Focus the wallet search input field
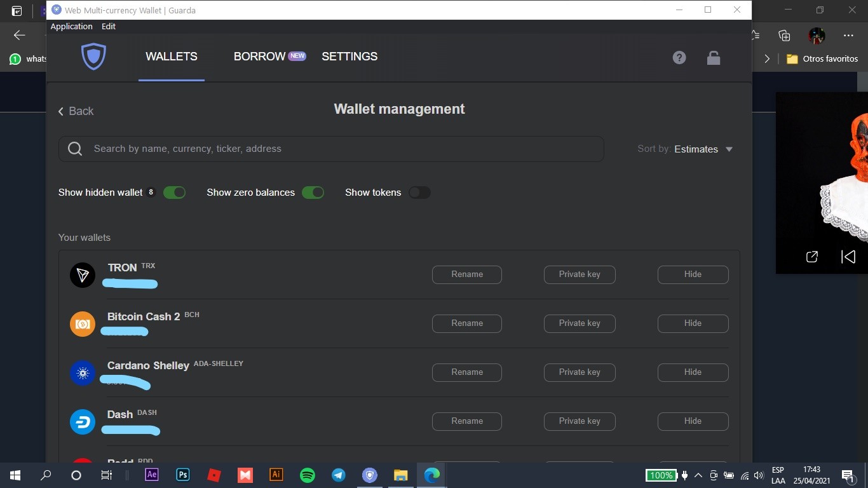Screen dimensions: 868x488 [331, 149]
